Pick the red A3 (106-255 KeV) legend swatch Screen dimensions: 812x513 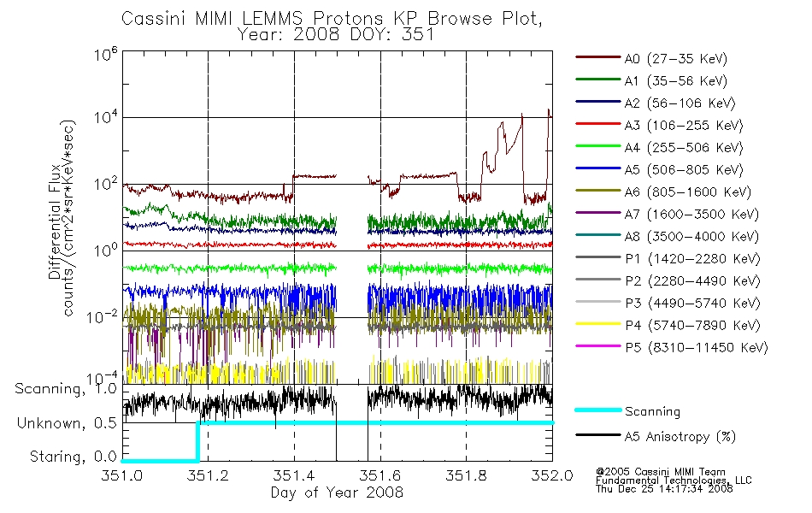pos(598,124)
